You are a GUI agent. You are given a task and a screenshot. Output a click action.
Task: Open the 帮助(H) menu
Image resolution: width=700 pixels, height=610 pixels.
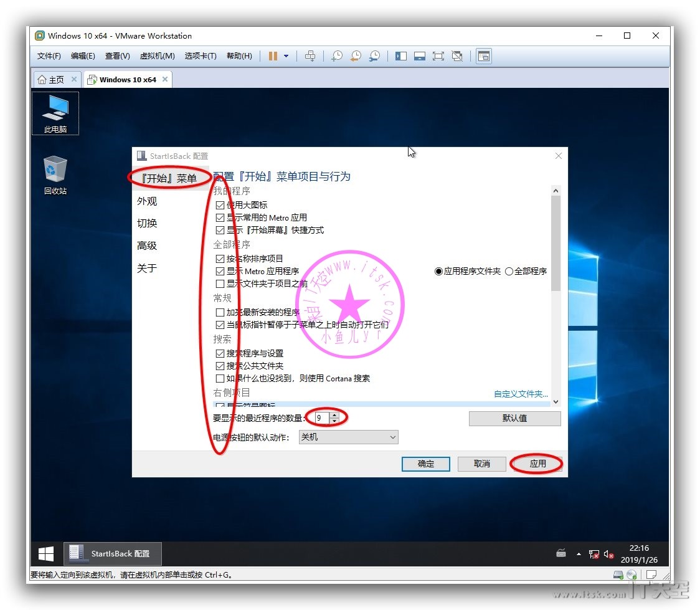pos(239,56)
